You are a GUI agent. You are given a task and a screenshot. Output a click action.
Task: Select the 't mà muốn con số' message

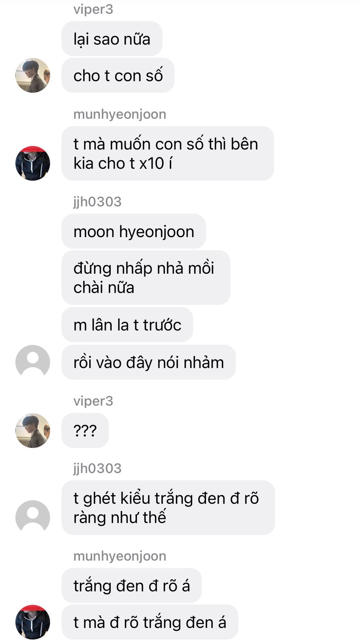[168, 154]
